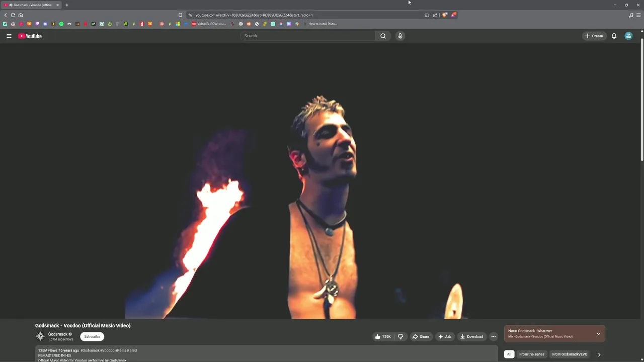This screenshot has height=362, width=644.
Task: Subscribe to the Godsmack channel
Action: point(92,336)
